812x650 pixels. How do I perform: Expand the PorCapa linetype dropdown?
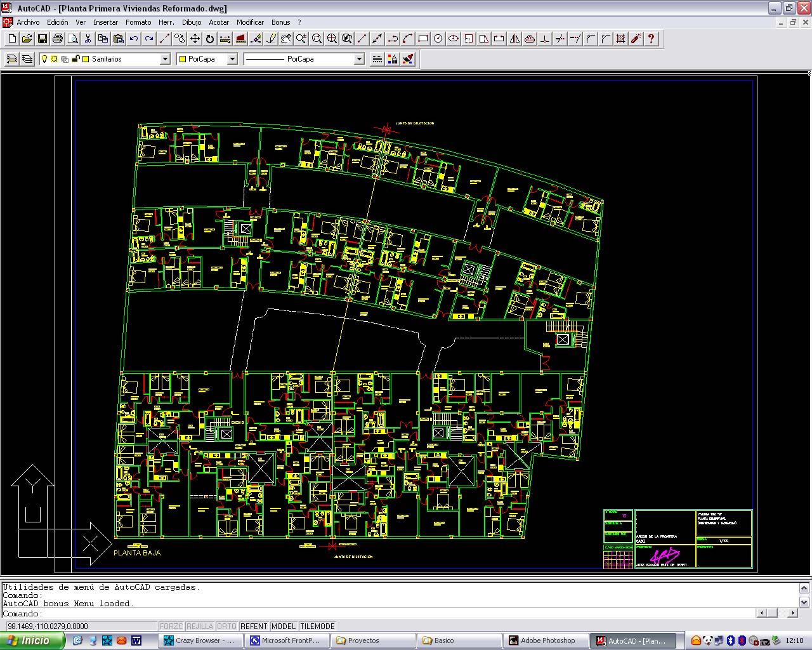[359, 59]
